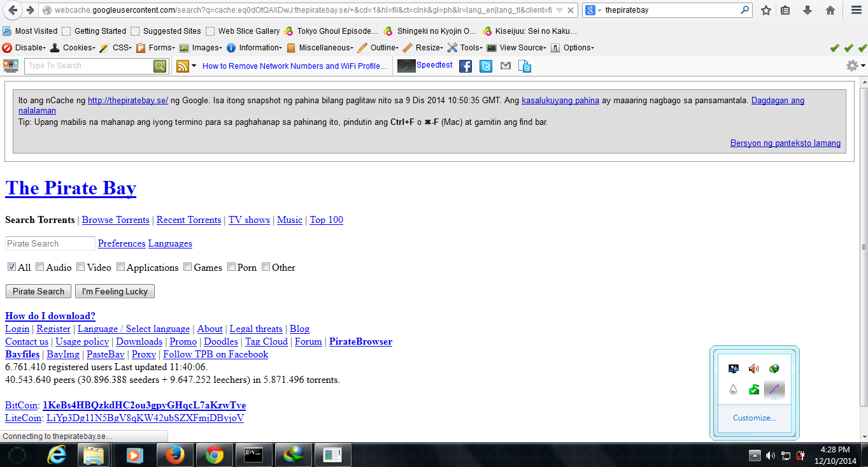868x467 pixels.
Task: Open the Command Prompt taskbar icon
Action: 253,455
